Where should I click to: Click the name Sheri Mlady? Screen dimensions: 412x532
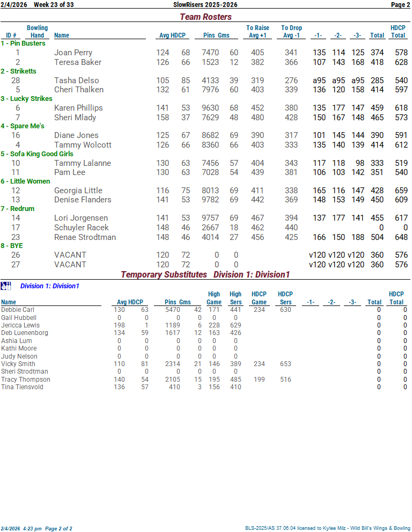coord(75,118)
